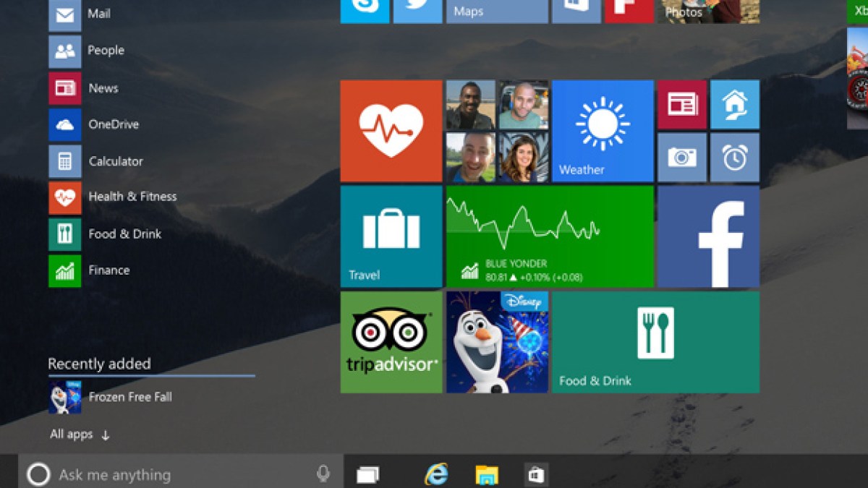The width and height of the screenshot is (868, 488).
Task: Open the OneDrive cloud icon
Action: [65, 124]
